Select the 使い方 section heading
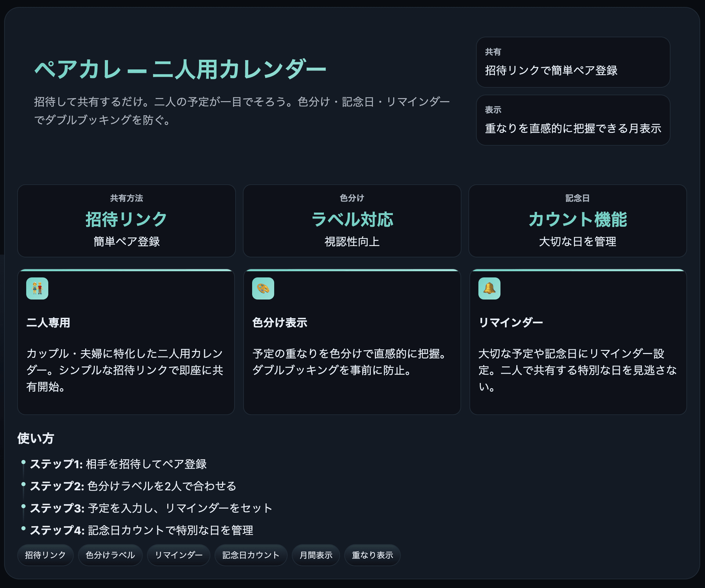 click(x=35, y=438)
